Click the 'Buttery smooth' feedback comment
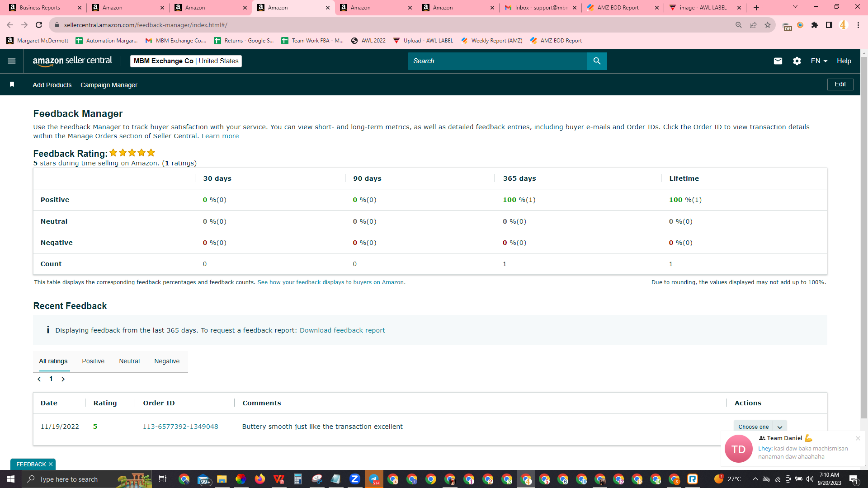868x488 pixels. tap(322, 427)
